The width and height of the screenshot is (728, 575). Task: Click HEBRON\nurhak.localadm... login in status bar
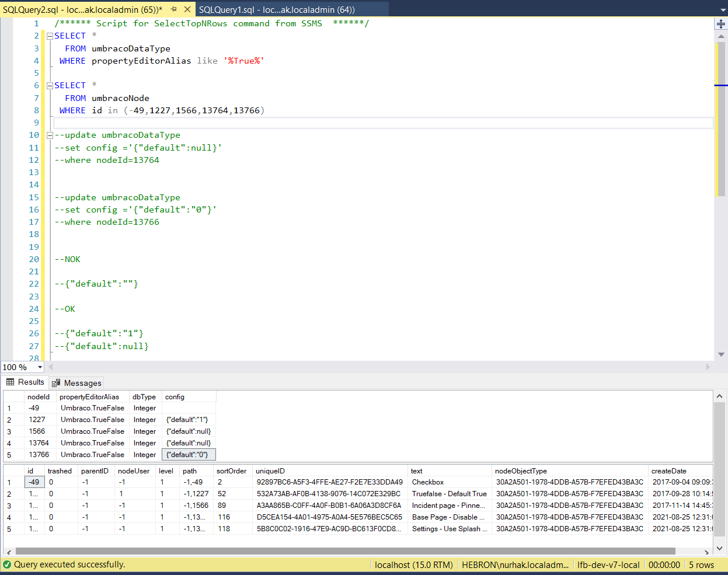[x=515, y=565]
